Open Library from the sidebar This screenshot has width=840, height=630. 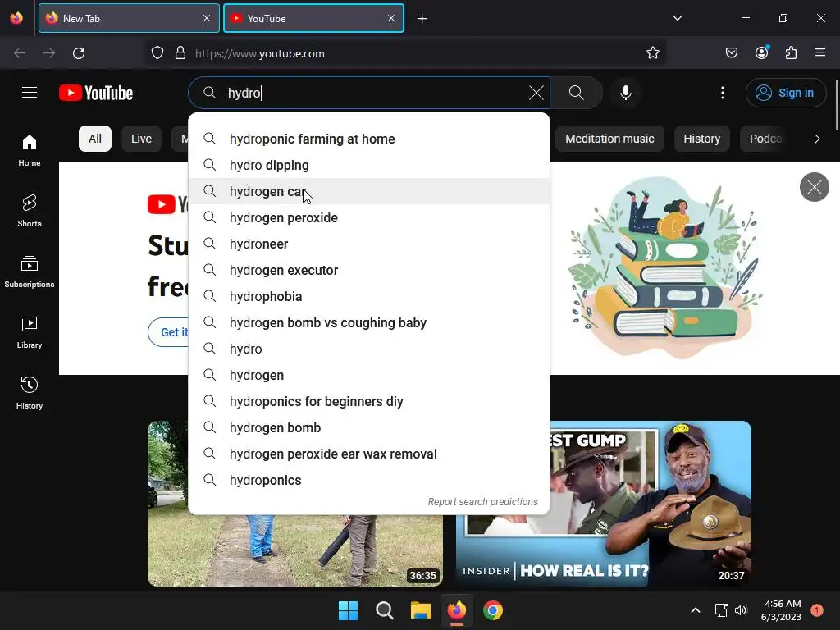(30, 333)
